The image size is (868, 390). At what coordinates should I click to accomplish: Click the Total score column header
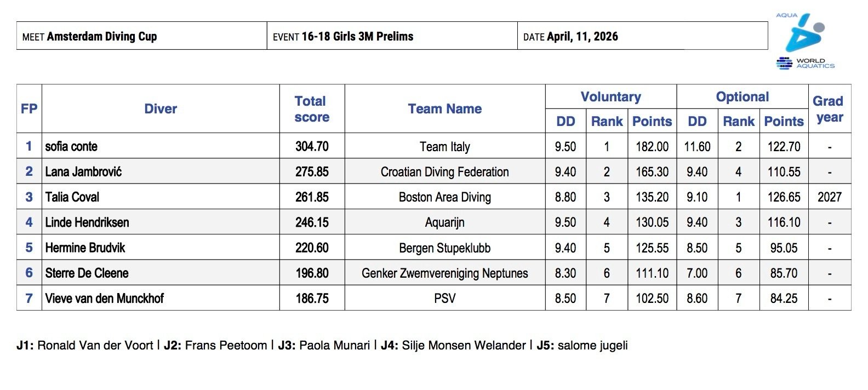(x=311, y=108)
